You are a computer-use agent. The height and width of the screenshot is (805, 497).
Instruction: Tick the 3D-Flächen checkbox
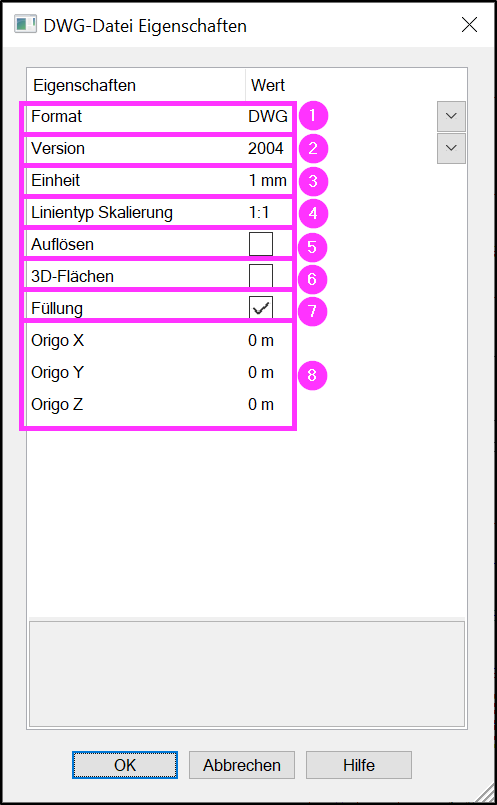coord(261,276)
